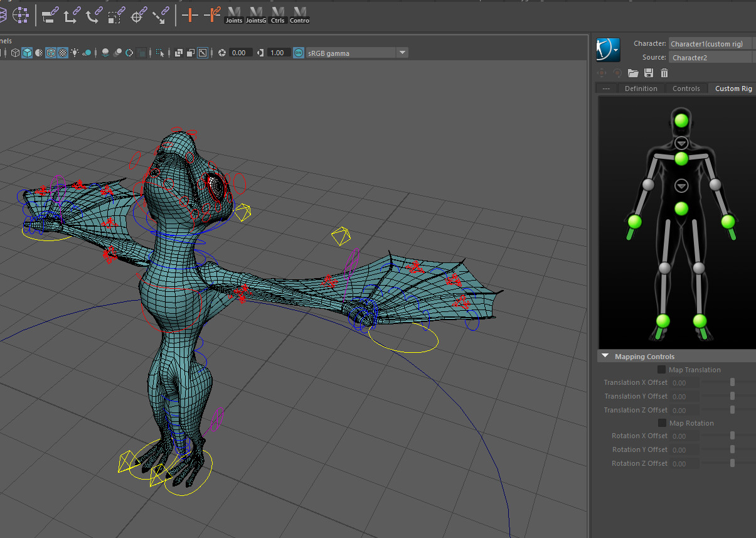Switch to the Definition tab
This screenshot has width=756, height=538.
[641, 88]
